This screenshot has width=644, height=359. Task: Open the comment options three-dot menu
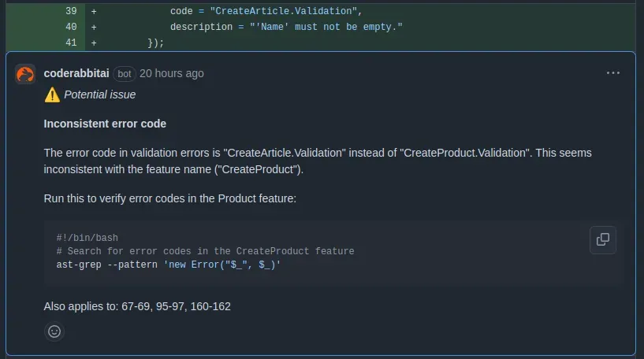(x=613, y=73)
